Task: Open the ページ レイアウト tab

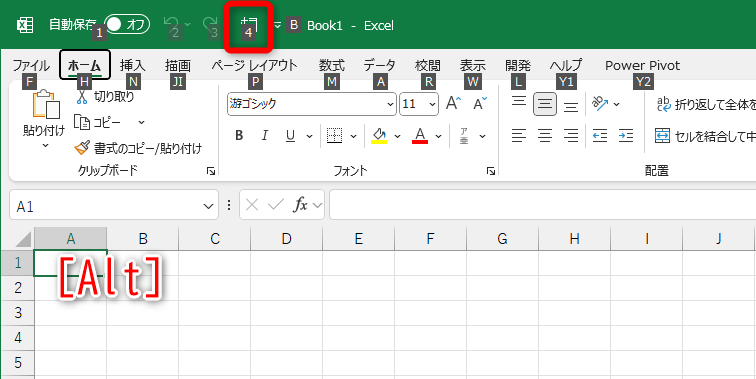Action: coord(255,65)
